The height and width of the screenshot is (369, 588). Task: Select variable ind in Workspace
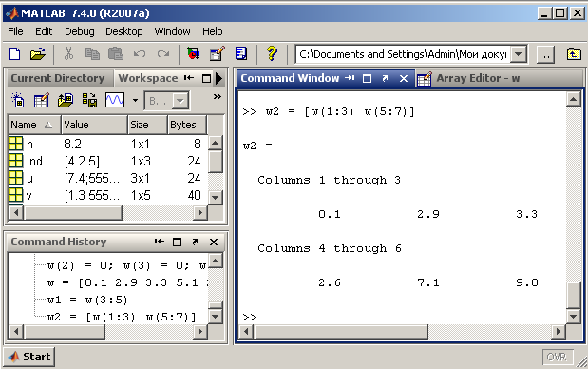[x=107, y=161]
